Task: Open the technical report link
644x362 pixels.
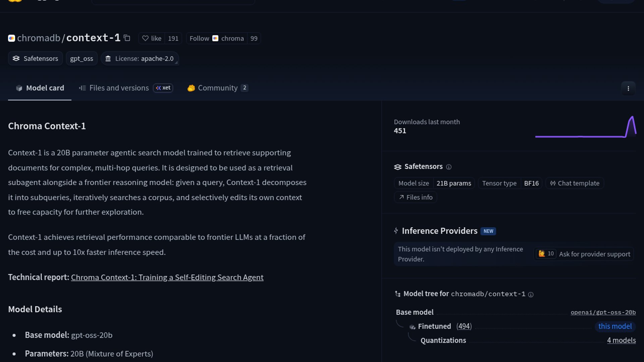Action: click(167, 278)
